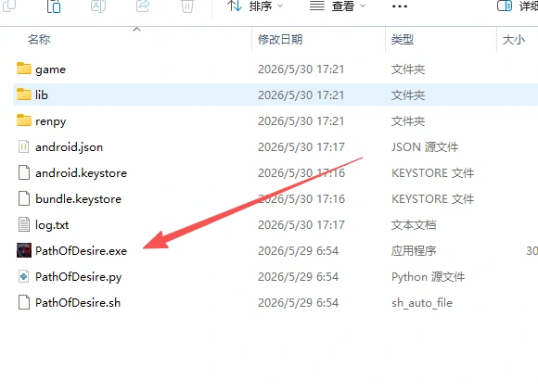538x392 pixels.
Task: Click the PathOfDesire.py Python file icon
Action: pos(24,276)
